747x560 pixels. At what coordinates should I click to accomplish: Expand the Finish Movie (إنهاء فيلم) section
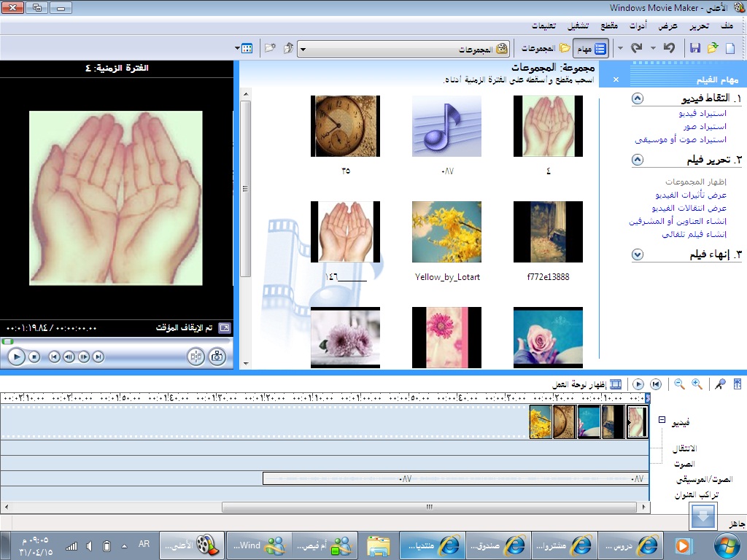638,254
